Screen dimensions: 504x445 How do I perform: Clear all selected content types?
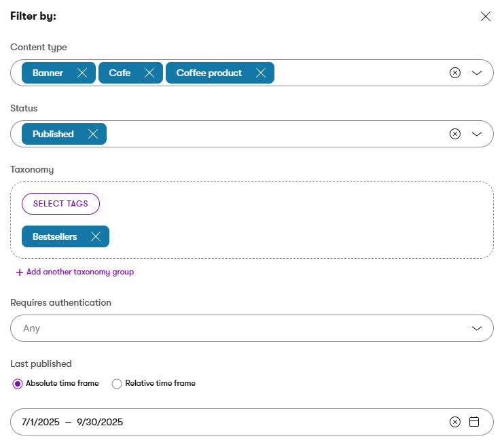tap(455, 73)
